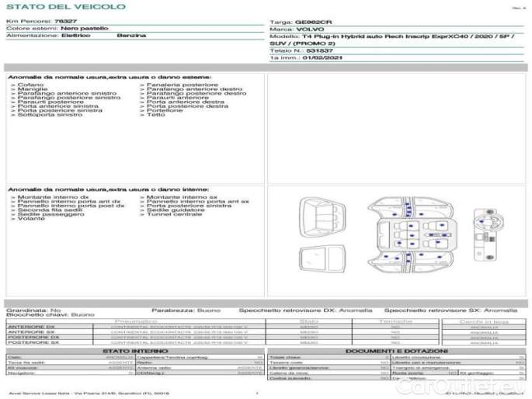The width and height of the screenshot is (532, 399).
Task: Select Pannello interno porta post dx
Action: pos(71,206)
